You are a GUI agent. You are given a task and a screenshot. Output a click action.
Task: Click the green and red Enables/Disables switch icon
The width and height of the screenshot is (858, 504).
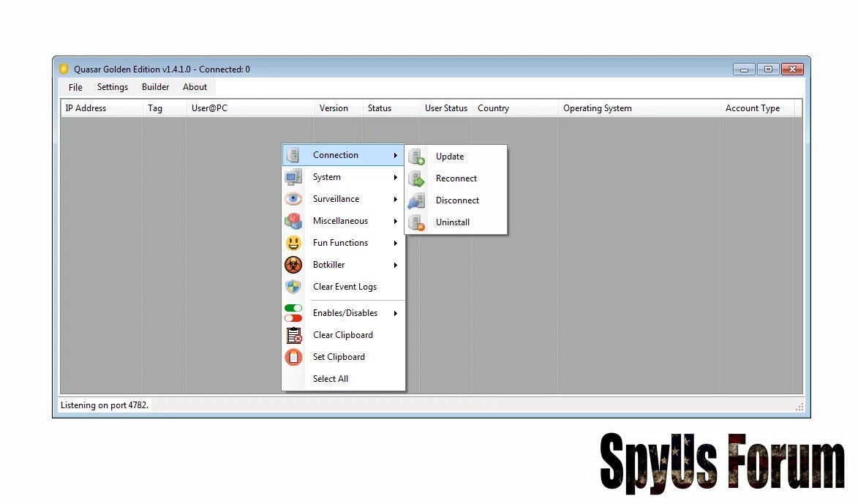(293, 313)
